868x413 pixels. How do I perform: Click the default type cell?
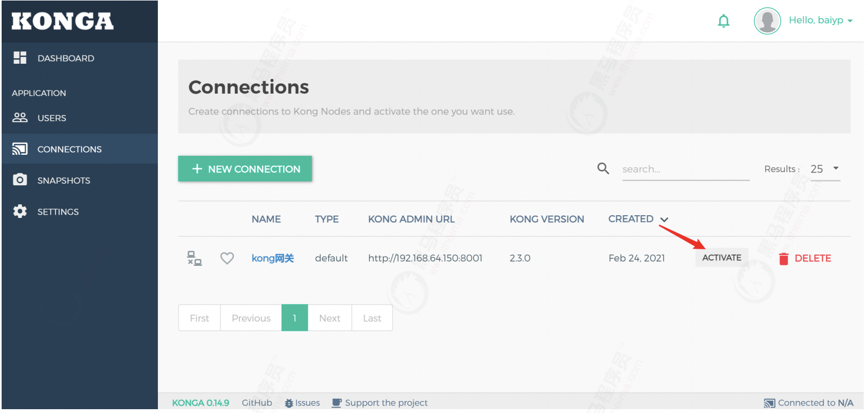pos(331,258)
